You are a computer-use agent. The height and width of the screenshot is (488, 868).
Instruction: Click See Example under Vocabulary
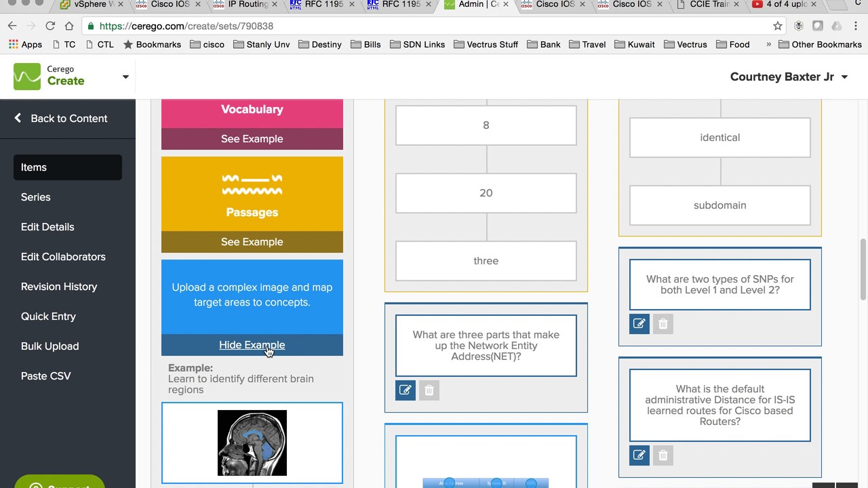252,139
